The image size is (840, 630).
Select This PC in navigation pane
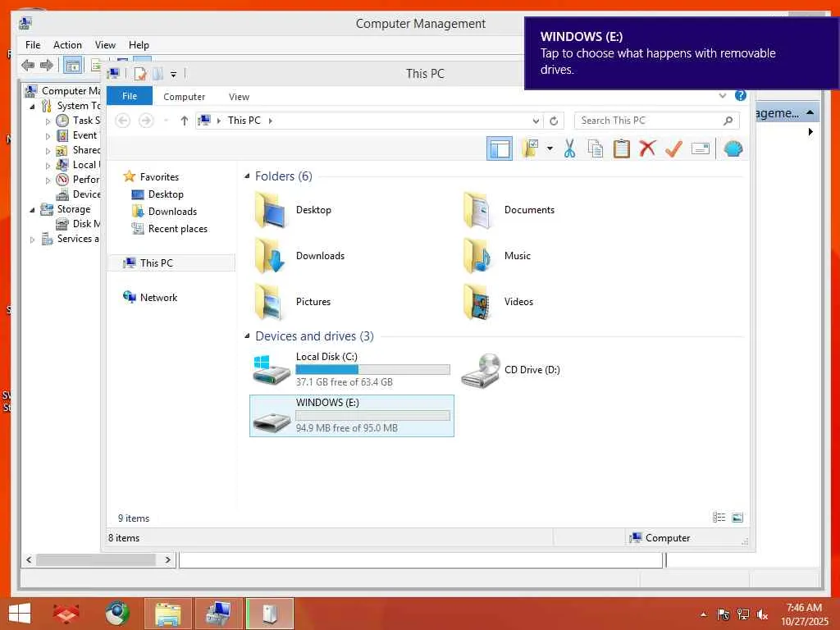(x=171, y=263)
